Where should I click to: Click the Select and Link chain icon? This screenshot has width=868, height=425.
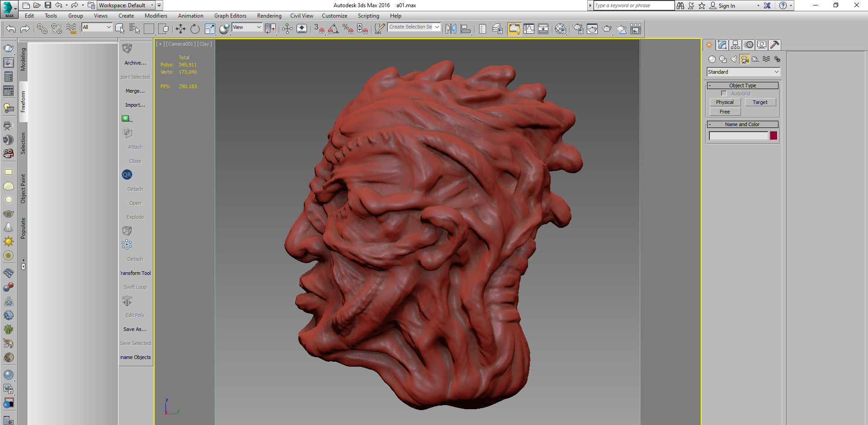click(42, 29)
